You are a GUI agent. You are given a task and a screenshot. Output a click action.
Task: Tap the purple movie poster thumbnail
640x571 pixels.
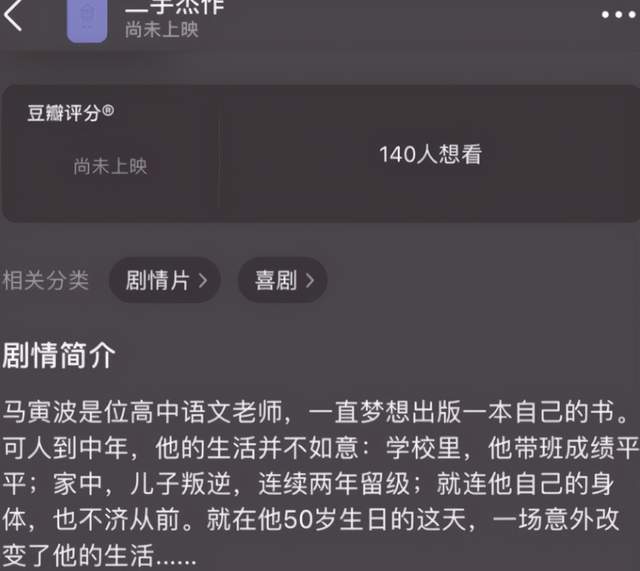pos(87,20)
